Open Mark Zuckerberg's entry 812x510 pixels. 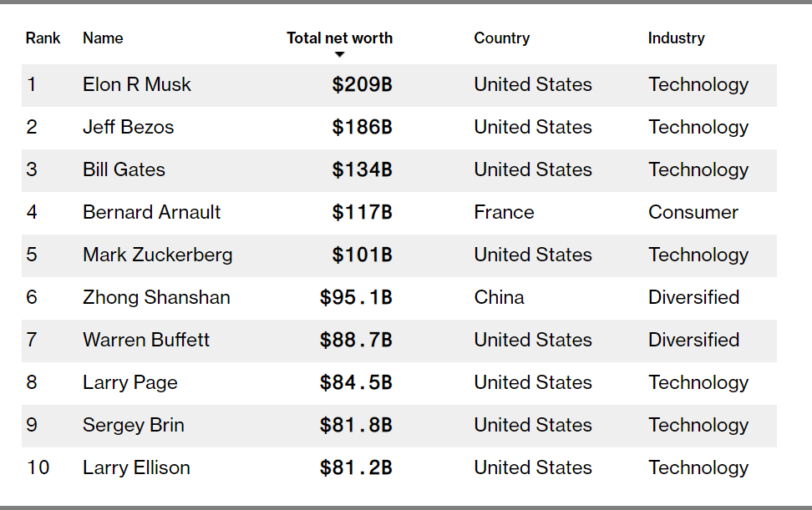[x=157, y=255]
